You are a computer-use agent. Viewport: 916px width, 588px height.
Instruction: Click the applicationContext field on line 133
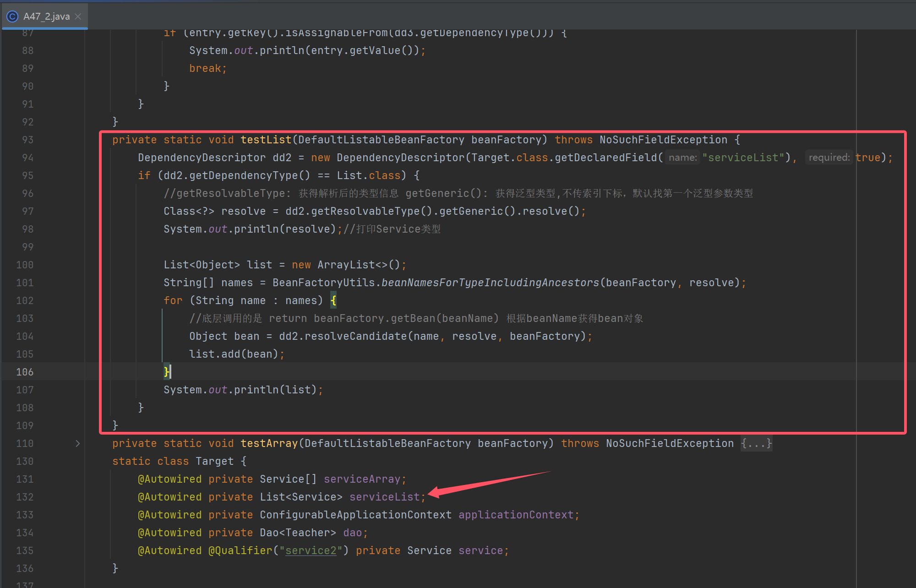(x=516, y=515)
